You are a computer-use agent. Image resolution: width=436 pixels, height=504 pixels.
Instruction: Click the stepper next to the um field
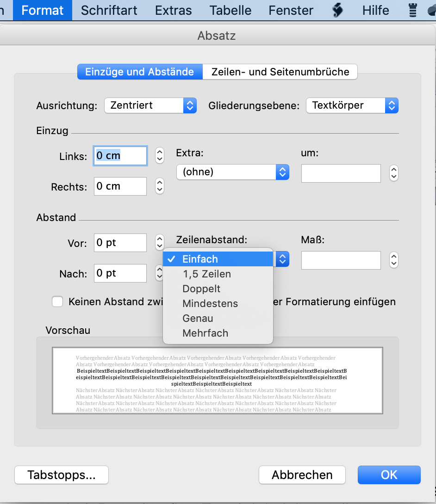(393, 173)
